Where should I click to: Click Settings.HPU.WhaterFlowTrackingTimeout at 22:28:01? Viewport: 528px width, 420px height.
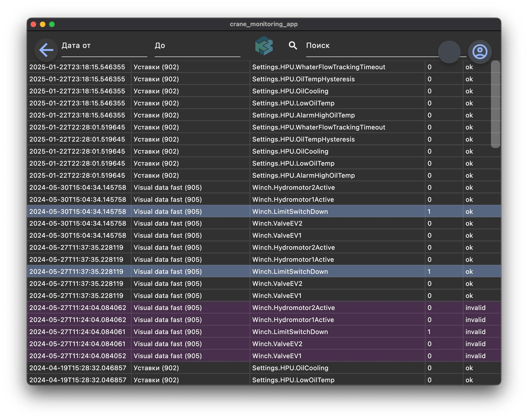(319, 127)
